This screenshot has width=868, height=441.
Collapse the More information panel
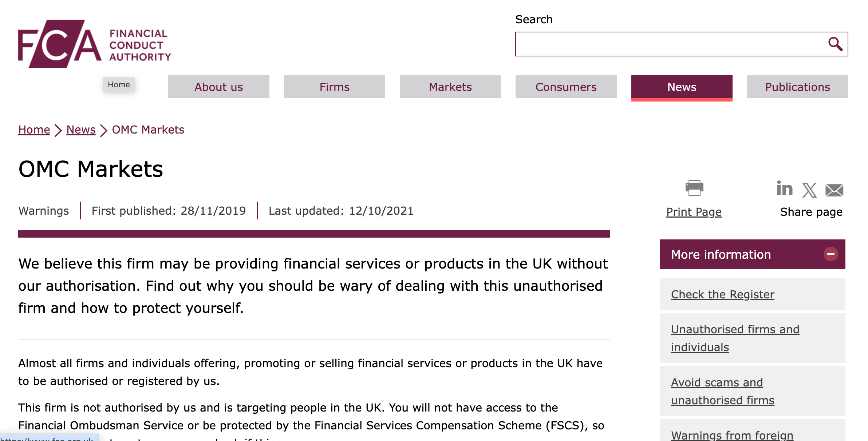tap(830, 254)
